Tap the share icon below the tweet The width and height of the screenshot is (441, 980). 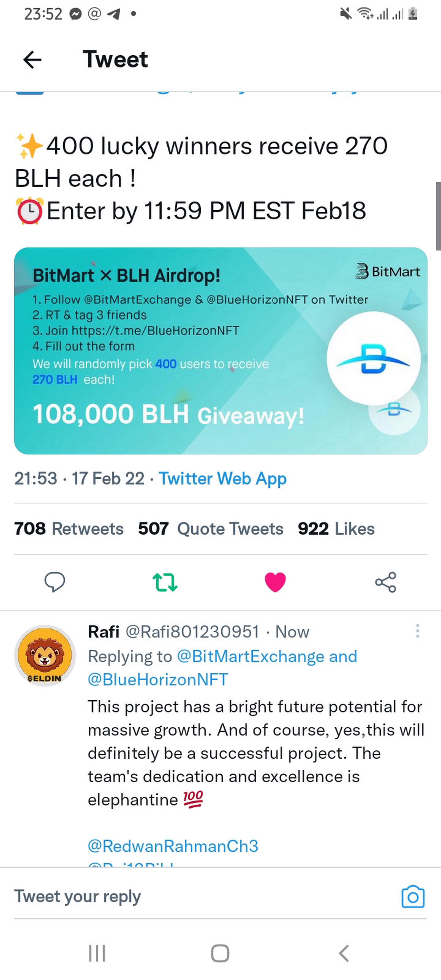point(385,582)
